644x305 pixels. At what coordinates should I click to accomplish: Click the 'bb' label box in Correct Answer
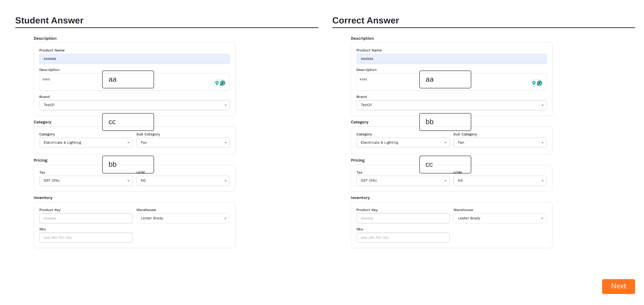point(445,122)
